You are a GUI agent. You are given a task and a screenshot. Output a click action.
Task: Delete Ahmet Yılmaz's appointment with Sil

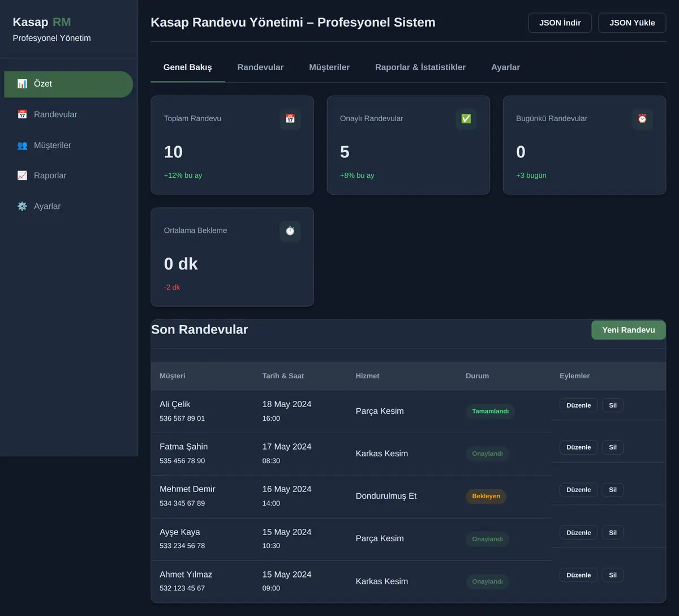(613, 575)
